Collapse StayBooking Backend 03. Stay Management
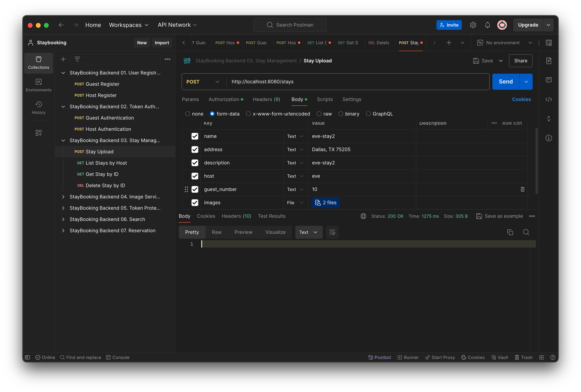Screen dimensions: 581x392 coord(63,140)
